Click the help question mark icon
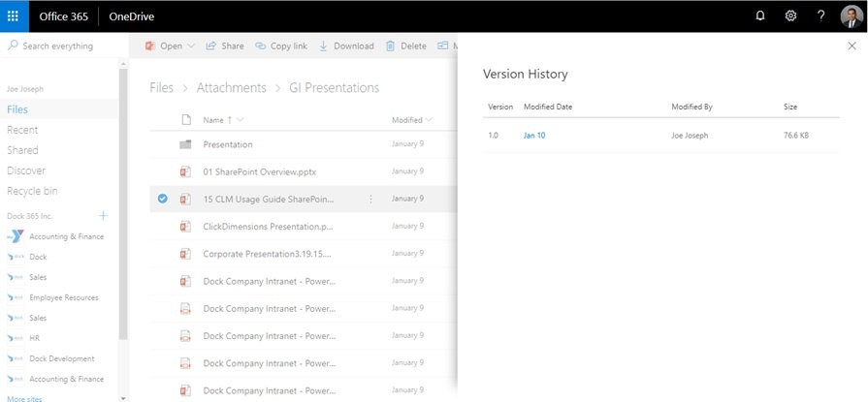 (821, 16)
